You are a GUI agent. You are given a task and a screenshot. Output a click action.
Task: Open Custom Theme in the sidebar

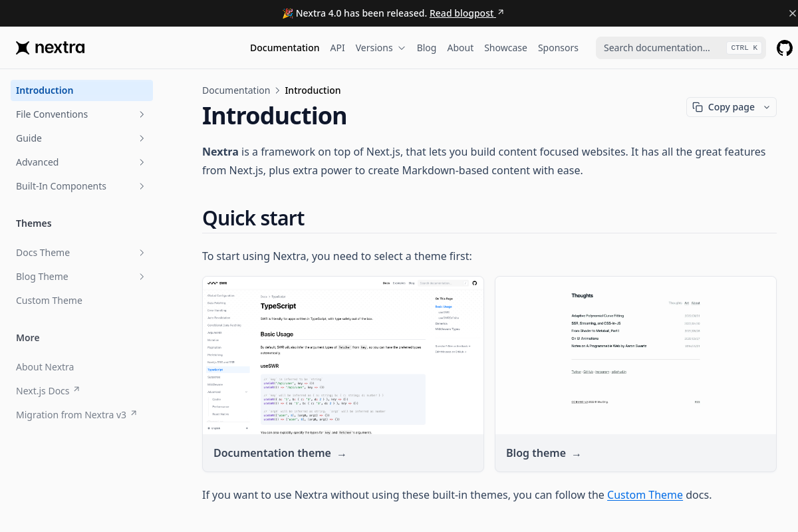82,301
